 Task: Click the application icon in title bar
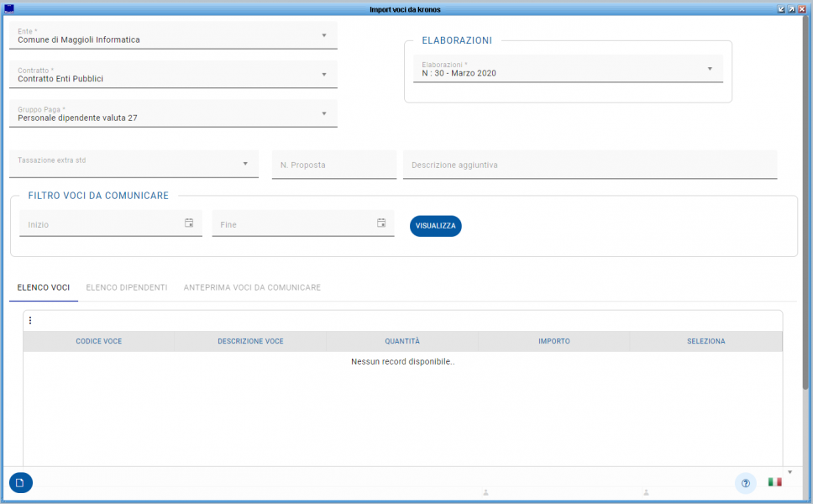[9, 8]
